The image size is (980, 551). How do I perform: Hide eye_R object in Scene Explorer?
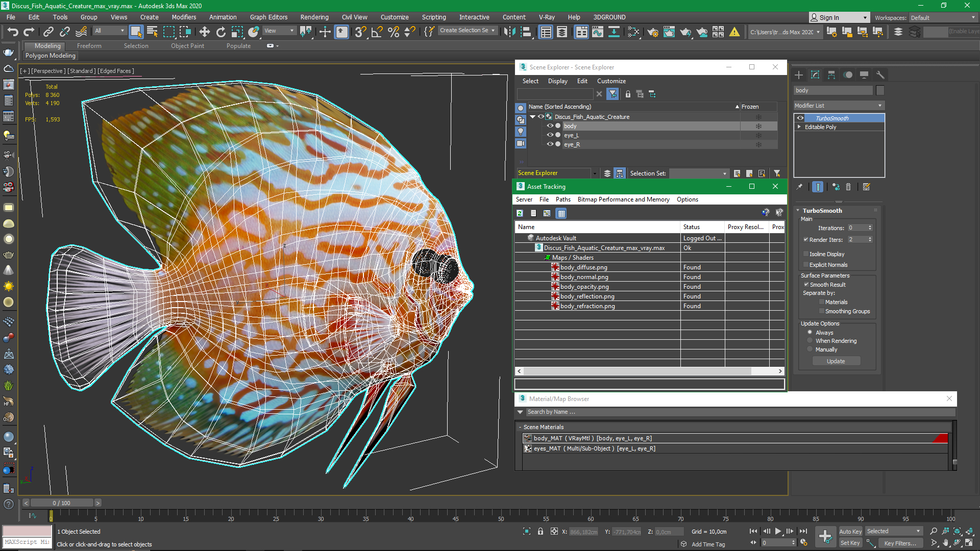point(550,144)
